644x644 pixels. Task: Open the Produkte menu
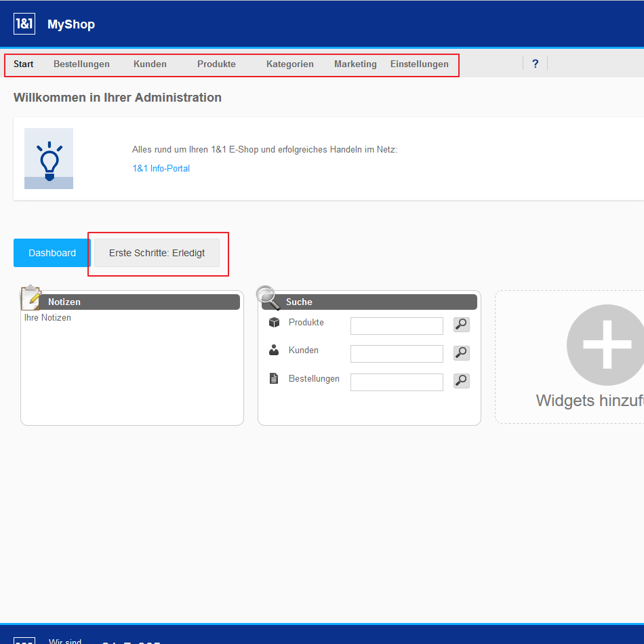(216, 64)
